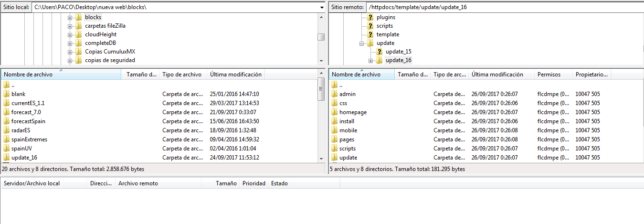Expand the remote update_16 folder node
644x224 pixels.
[370, 60]
